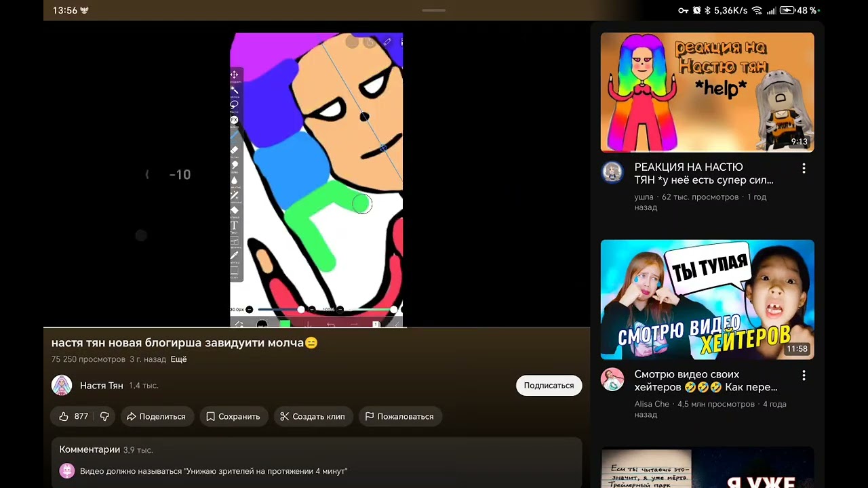The width and height of the screenshot is (868, 488).
Task: Click the video title настя тян новая блогирша
Action: [x=184, y=343]
